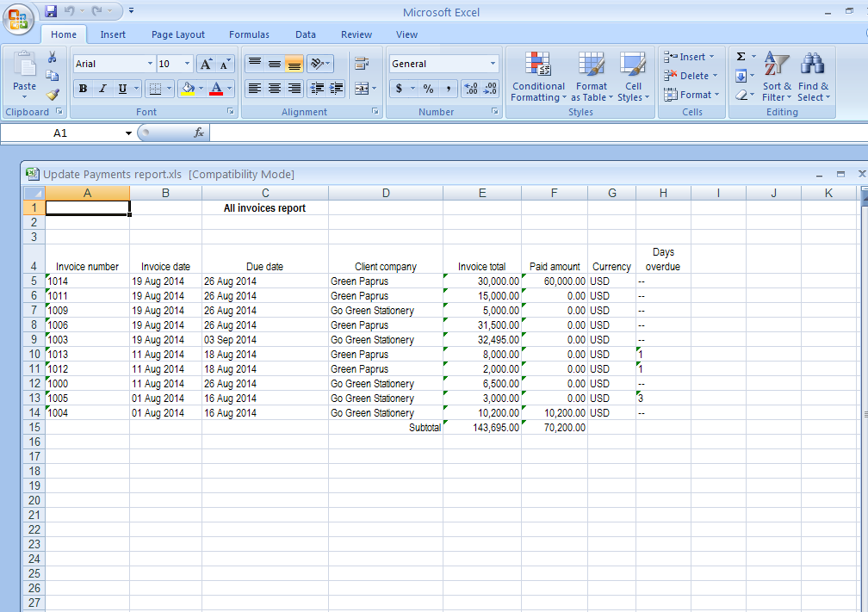The width and height of the screenshot is (868, 612).
Task: Open Conditional Formatting menu
Action: (538, 77)
